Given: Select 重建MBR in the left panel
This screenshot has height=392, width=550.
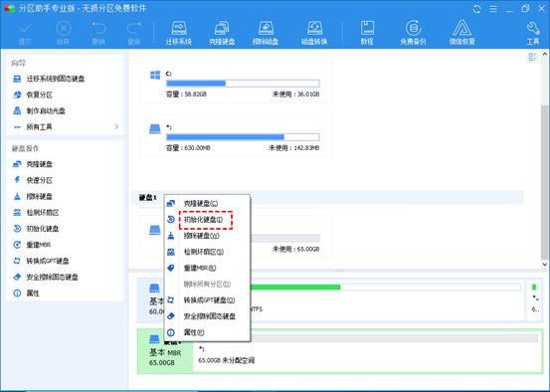Looking at the screenshot, I should pyautogui.click(x=38, y=245).
